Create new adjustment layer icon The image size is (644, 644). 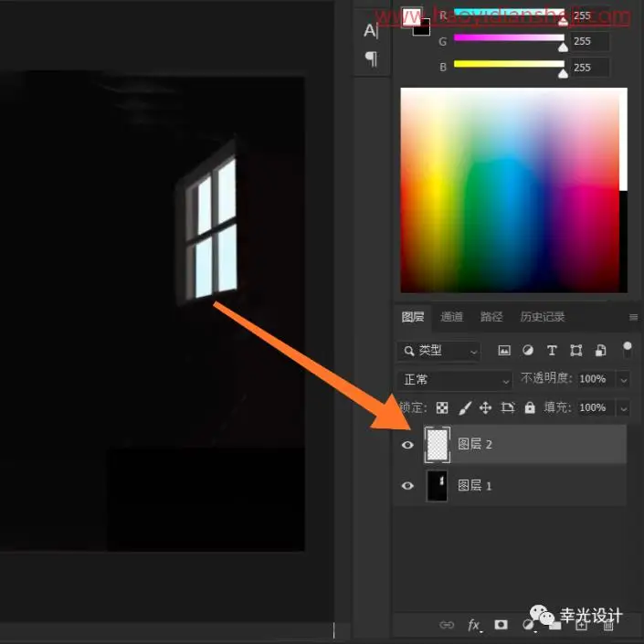click(x=528, y=625)
